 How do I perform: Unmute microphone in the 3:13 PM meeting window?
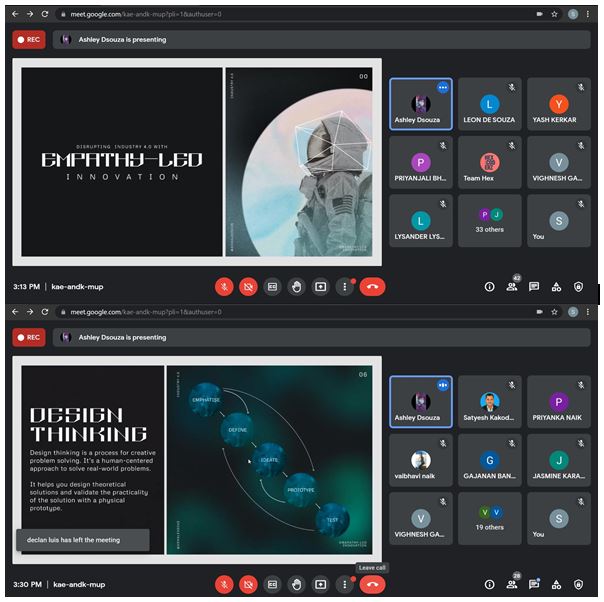pyautogui.click(x=224, y=287)
